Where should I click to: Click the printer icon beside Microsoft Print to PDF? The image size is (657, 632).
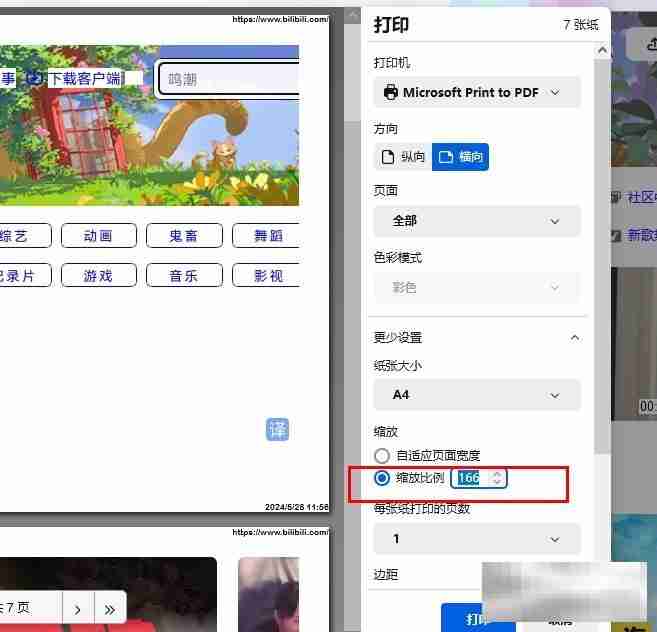tap(390, 93)
